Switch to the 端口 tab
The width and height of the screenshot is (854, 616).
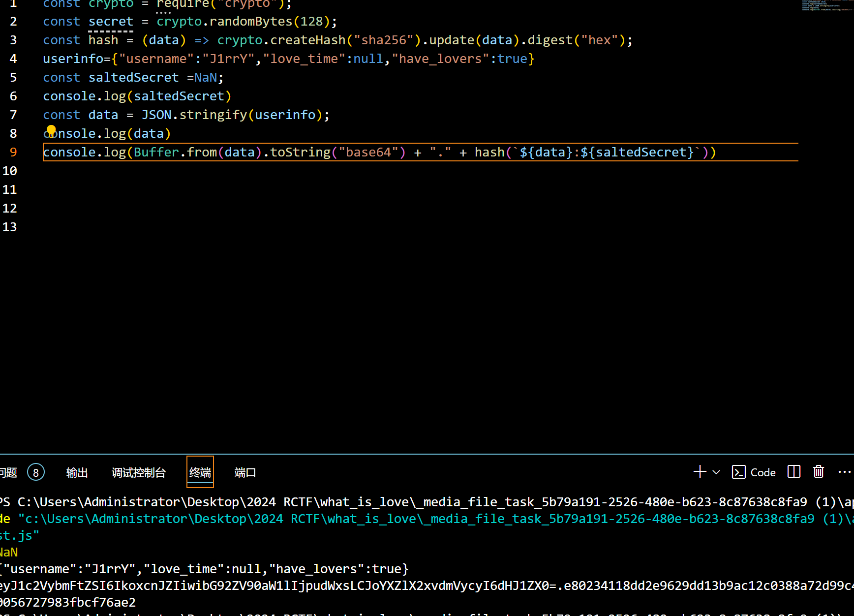coord(245,472)
